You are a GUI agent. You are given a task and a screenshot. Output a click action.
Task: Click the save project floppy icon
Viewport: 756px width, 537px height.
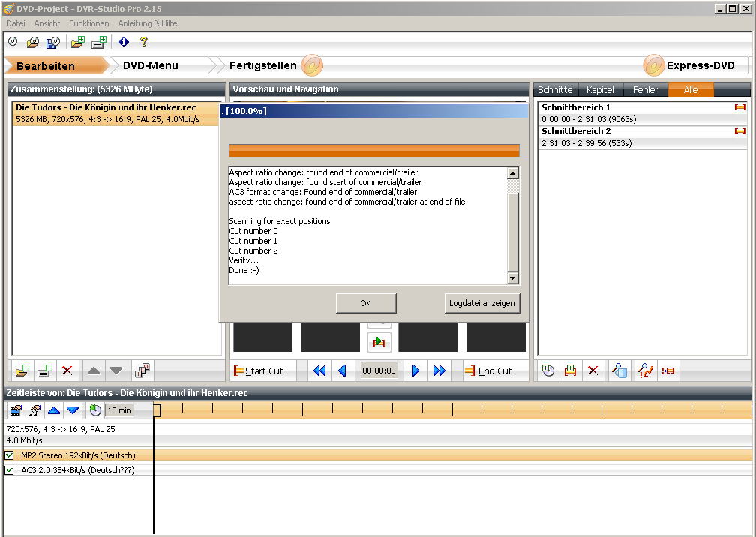[x=52, y=42]
